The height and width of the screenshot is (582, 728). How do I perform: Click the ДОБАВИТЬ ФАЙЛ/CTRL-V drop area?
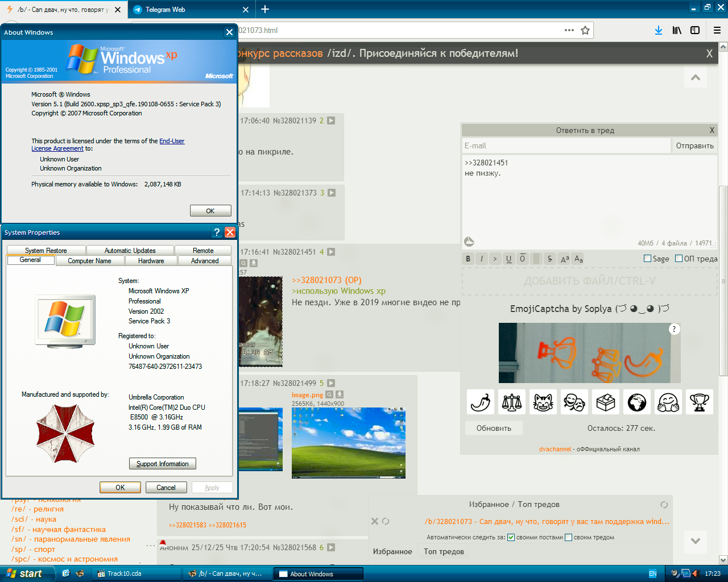coord(589,281)
